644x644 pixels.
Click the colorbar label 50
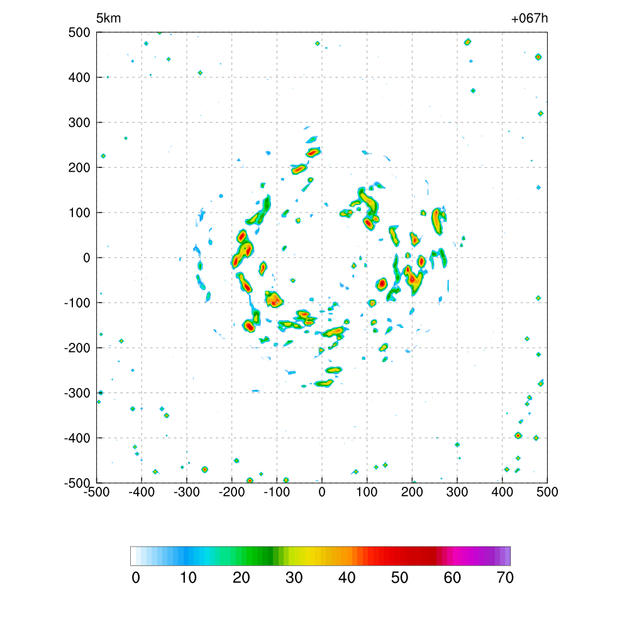point(399,578)
